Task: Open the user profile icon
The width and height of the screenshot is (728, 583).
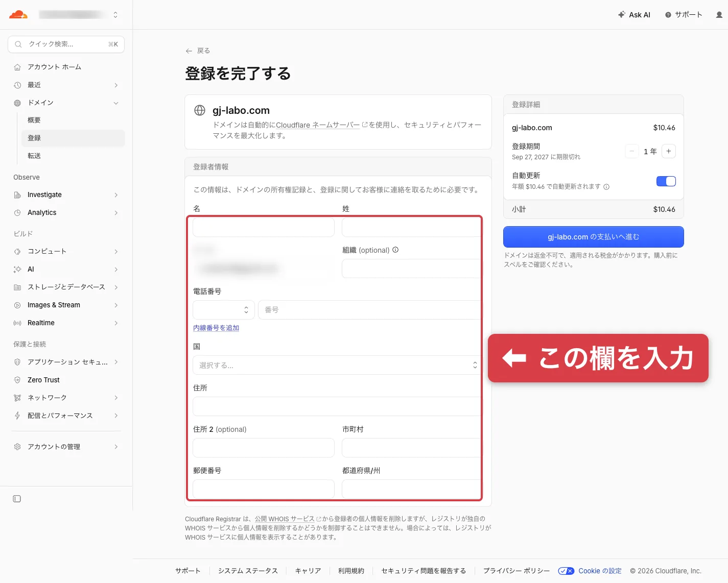Action: pos(719,15)
